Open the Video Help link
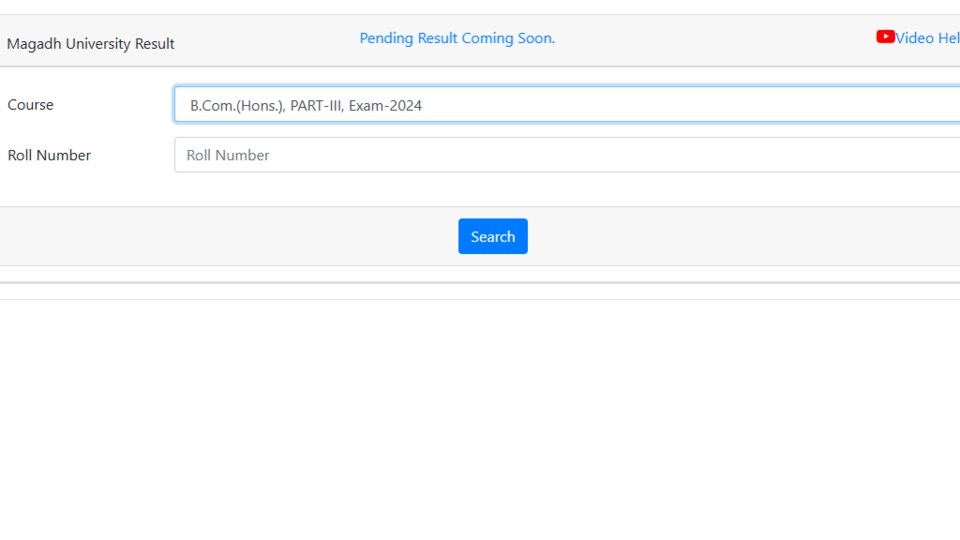 point(927,38)
